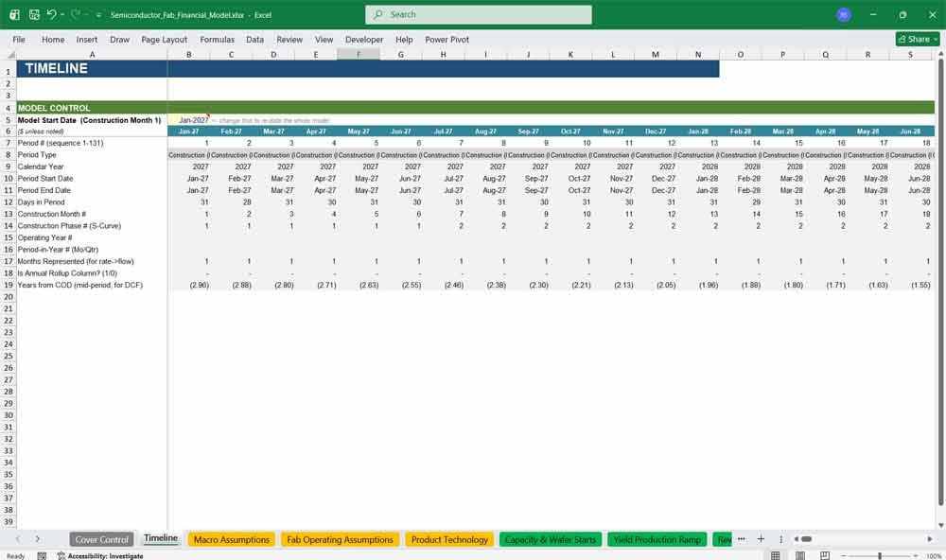Screen dimensions: 946x560
Task: Click the horizontal scrollbar left arrow
Action: coord(797,539)
